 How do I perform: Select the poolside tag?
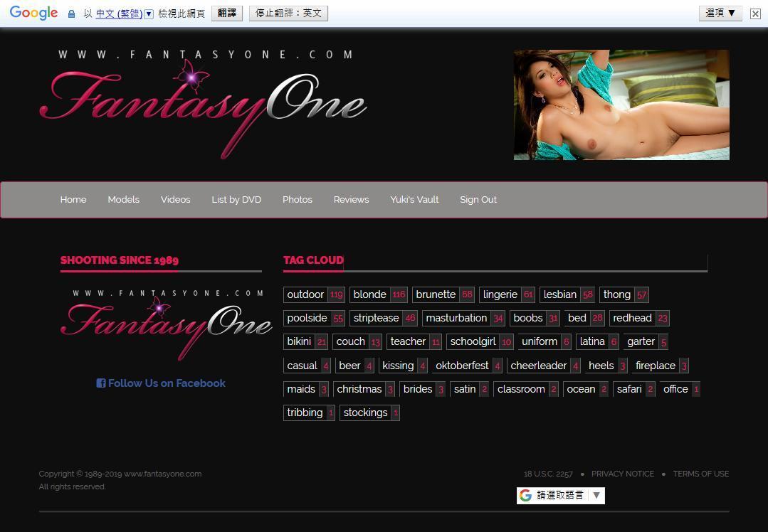(x=315, y=318)
